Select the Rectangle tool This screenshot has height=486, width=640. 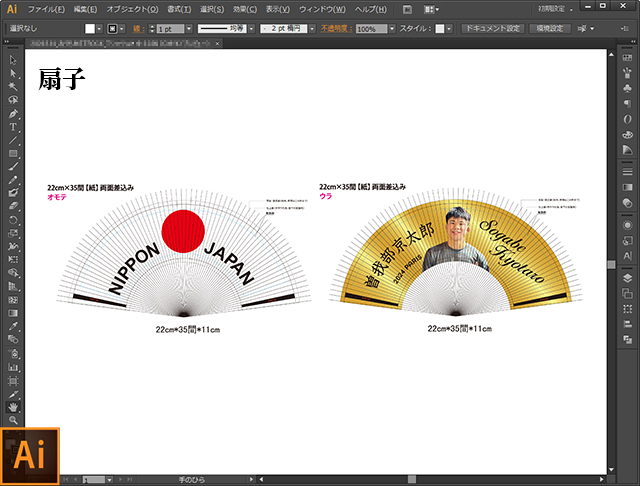click(x=13, y=153)
